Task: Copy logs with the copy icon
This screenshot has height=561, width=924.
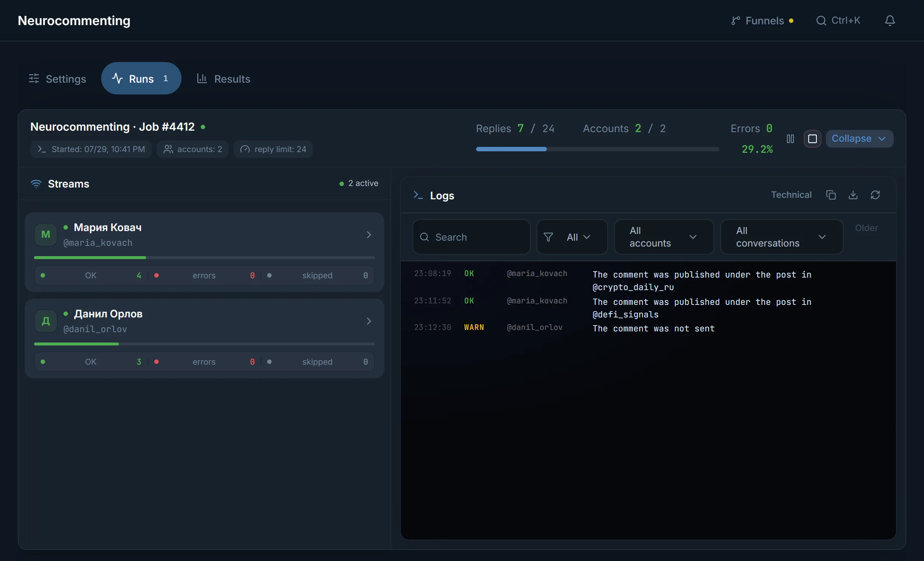Action: pos(831,195)
